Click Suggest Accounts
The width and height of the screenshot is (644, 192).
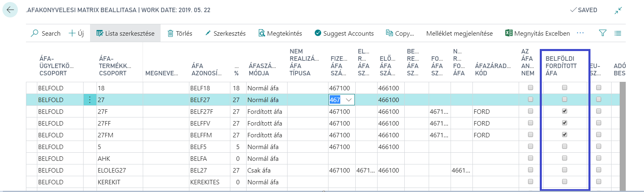344,33
